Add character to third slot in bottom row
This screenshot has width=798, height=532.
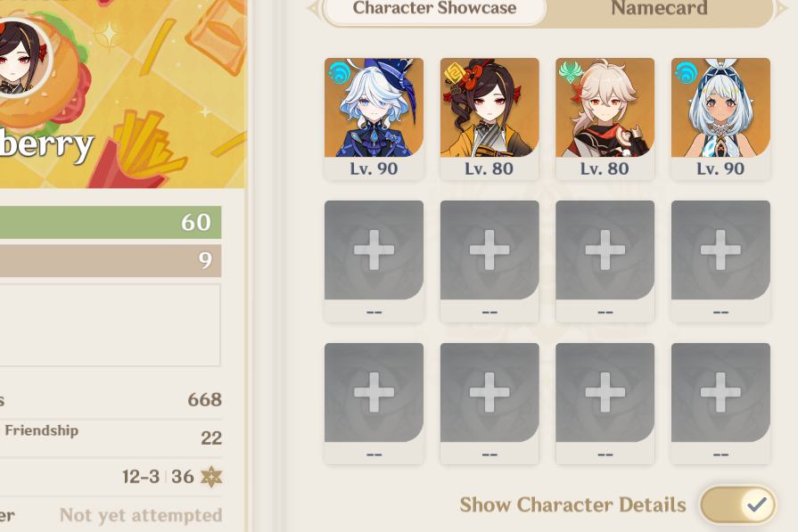(x=605, y=404)
